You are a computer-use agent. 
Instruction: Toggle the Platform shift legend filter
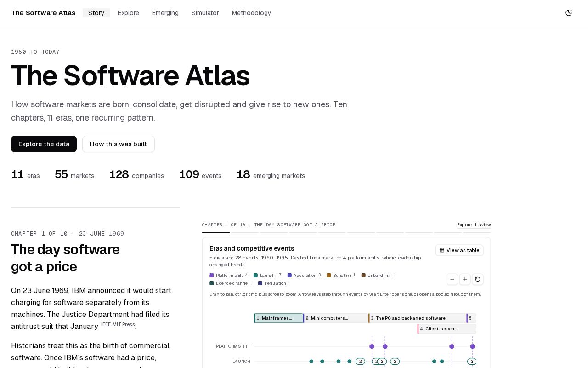click(x=229, y=276)
